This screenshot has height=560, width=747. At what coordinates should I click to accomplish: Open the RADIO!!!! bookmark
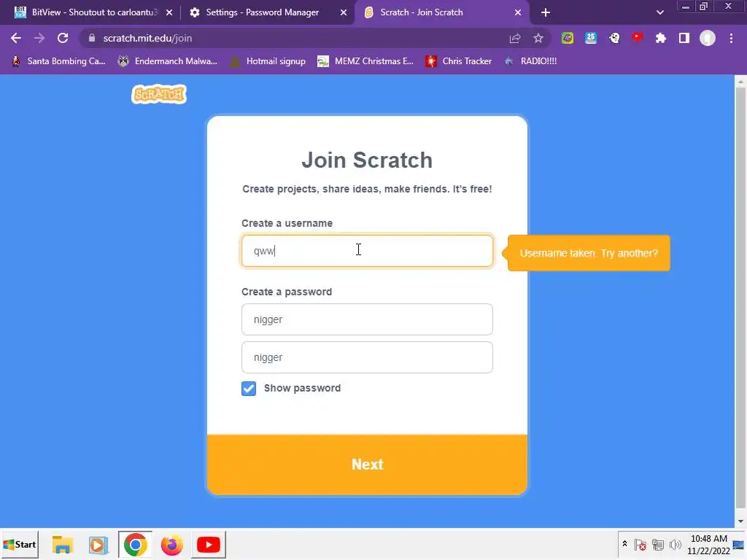(530, 61)
